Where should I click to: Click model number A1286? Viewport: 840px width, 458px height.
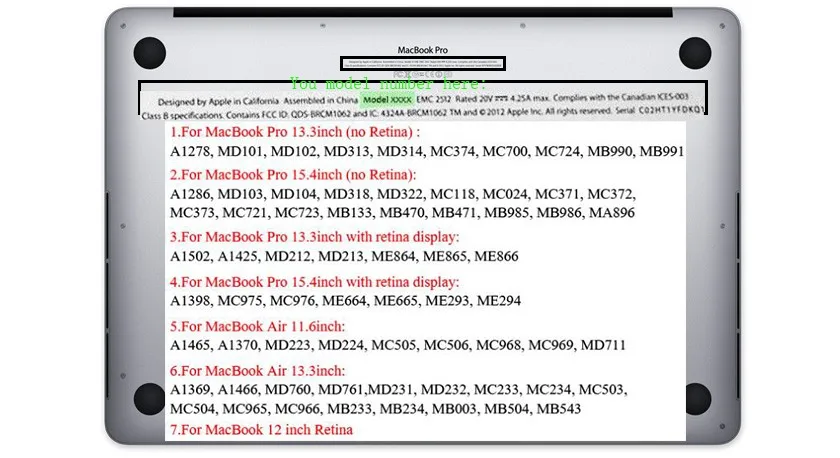190,194
